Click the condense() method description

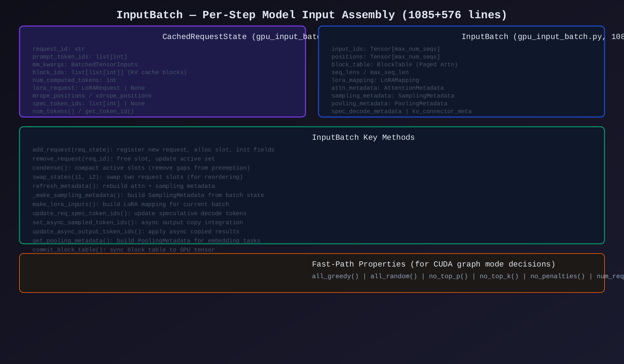pyautogui.click(x=141, y=168)
